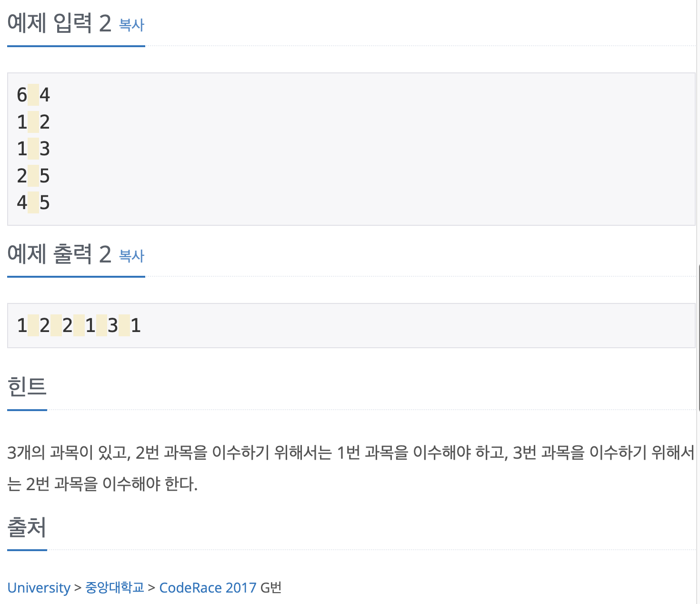The height and width of the screenshot is (604, 700).
Task: Click the '4 5' line in sample input
Action: tap(33, 202)
